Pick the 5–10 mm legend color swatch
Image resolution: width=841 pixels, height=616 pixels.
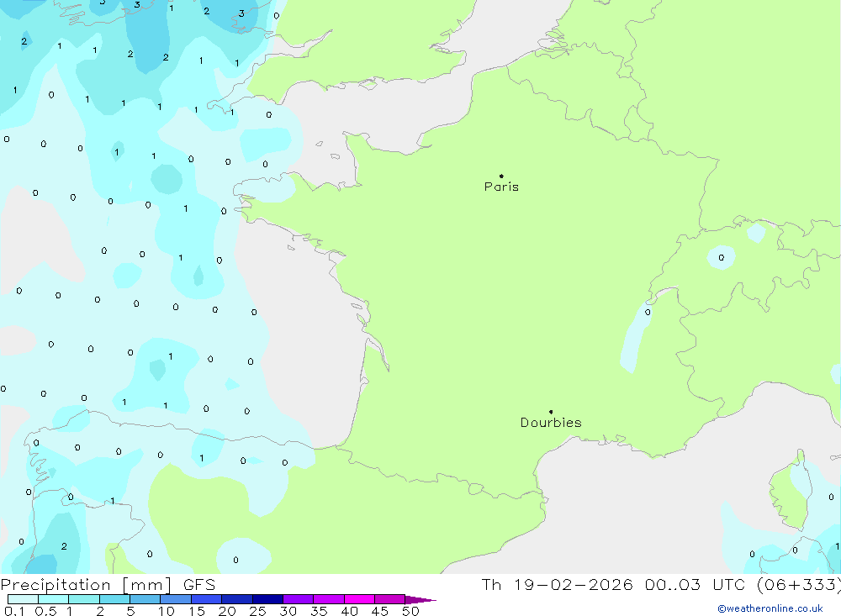pos(145,599)
